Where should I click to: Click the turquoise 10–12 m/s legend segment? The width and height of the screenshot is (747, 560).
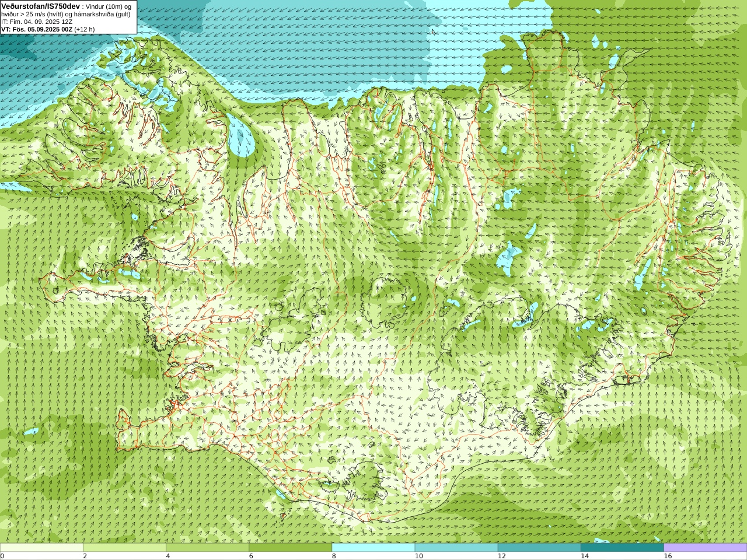point(456,548)
